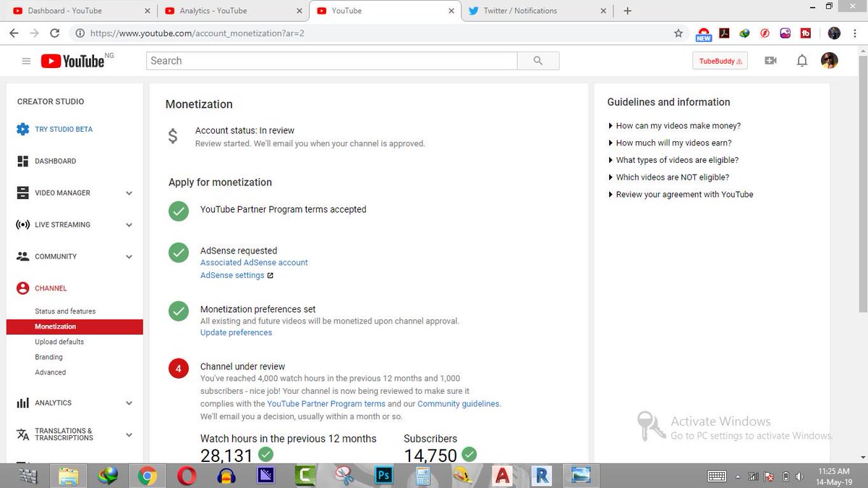Screen dimensions: 868x488
Task: Open the Associated AdSense account link
Action: (254, 263)
